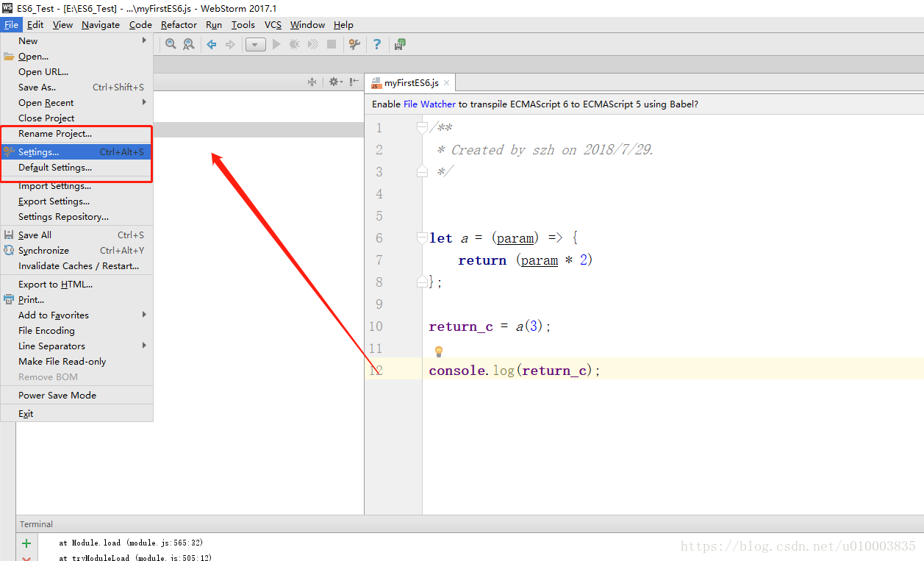Open the Run menu
Image resolution: width=924 pixels, height=561 pixels.
[214, 24]
